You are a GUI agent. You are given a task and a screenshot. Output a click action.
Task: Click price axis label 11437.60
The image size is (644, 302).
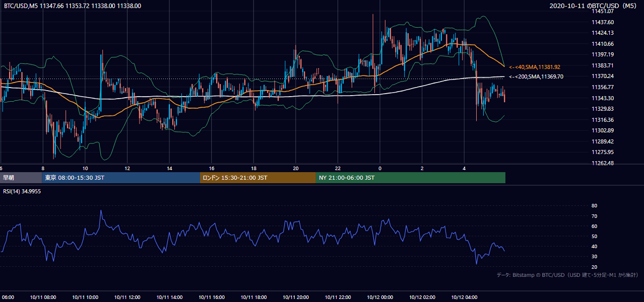(602, 22)
